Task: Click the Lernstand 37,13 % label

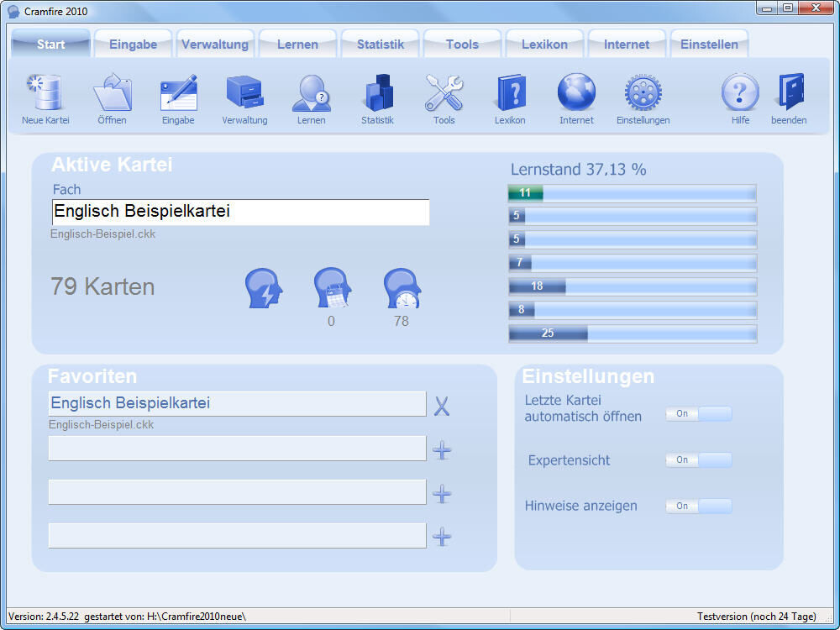Action: (x=579, y=170)
